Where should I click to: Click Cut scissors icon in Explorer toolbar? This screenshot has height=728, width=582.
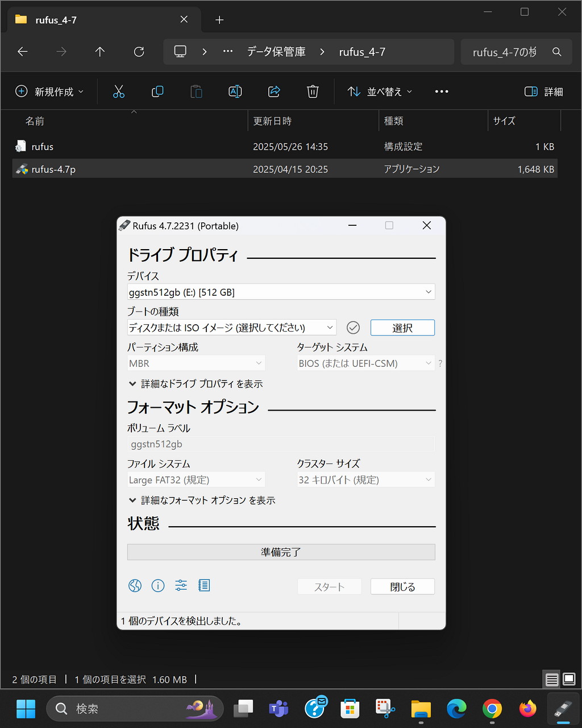(x=118, y=92)
